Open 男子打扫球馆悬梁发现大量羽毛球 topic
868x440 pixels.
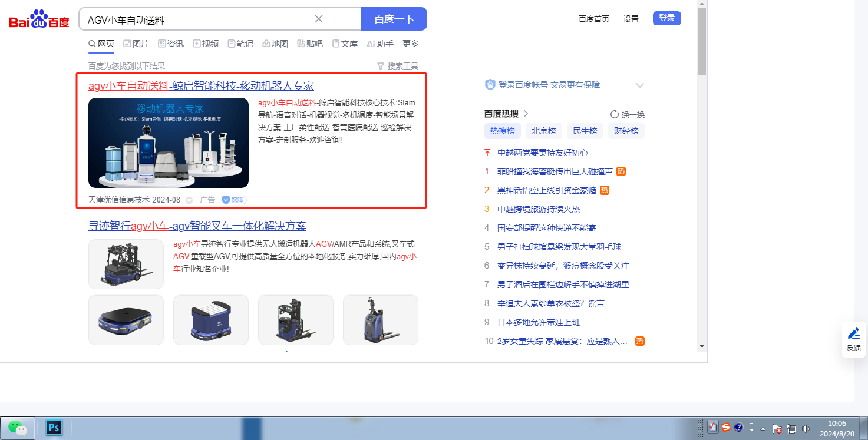[x=559, y=247]
